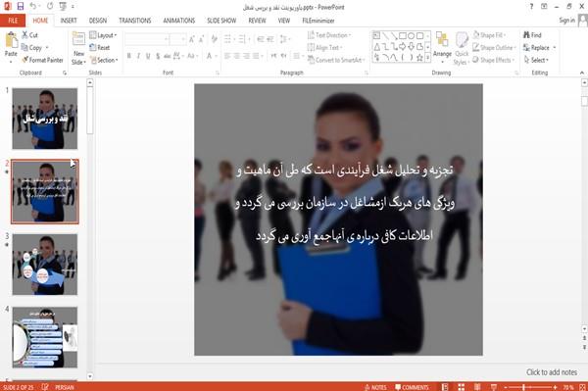Switch to the REVIEW tab
Viewport: 588px width, 391px height.
tap(257, 21)
